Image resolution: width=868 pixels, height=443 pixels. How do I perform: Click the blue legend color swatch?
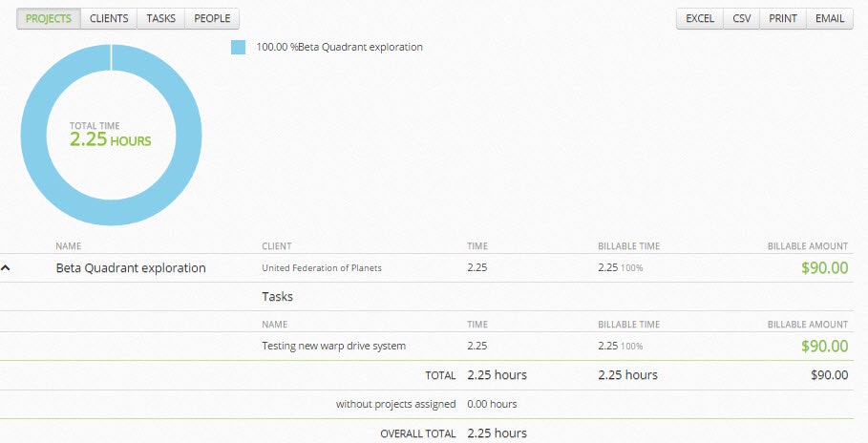click(238, 47)
